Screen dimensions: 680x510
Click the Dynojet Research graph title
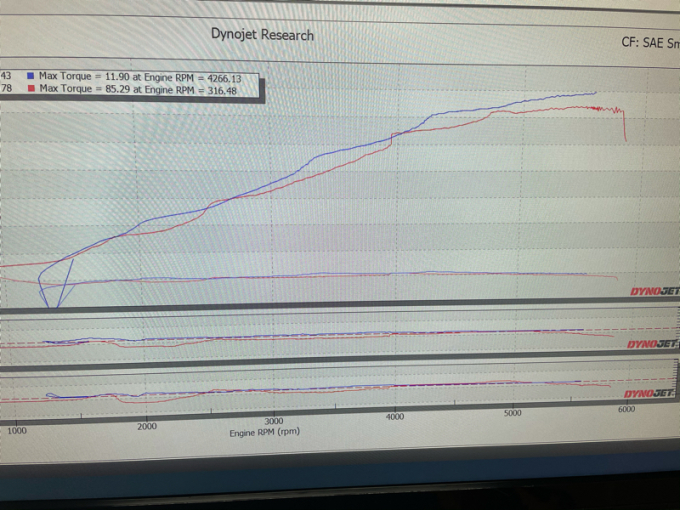262,34
